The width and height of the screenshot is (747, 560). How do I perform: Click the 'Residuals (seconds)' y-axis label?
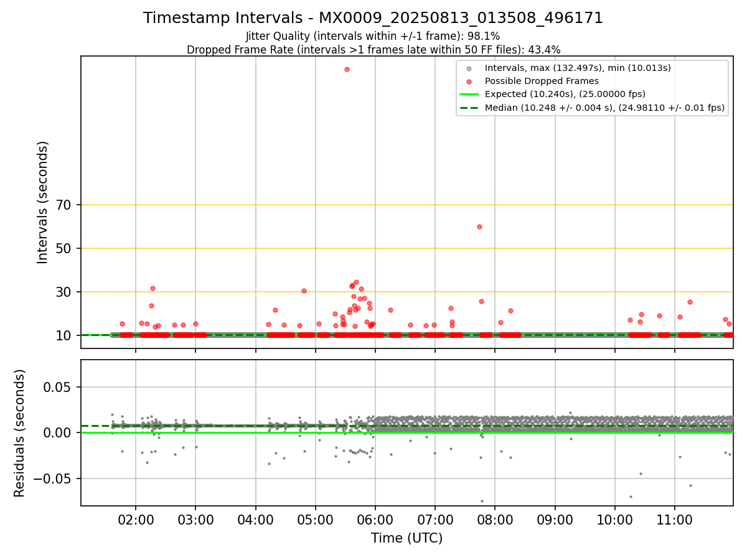(x=20, y=433)
